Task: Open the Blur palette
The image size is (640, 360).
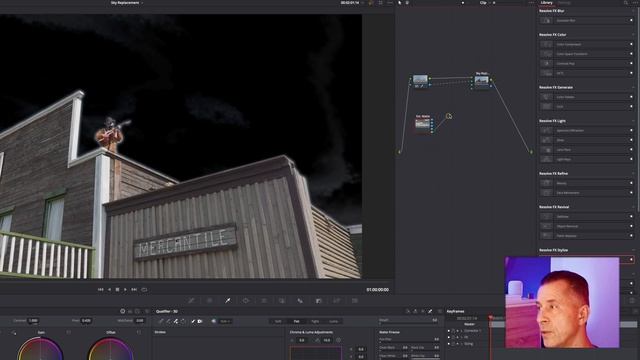Action: 300,300
